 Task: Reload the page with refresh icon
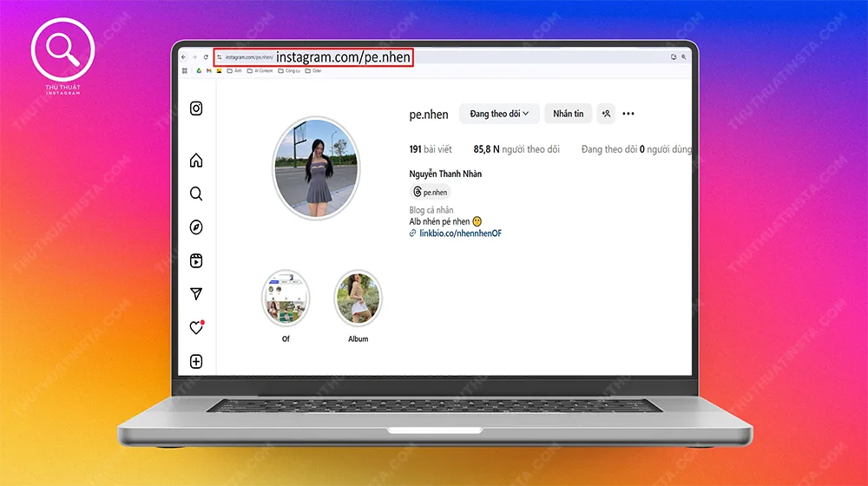[206, 57]
